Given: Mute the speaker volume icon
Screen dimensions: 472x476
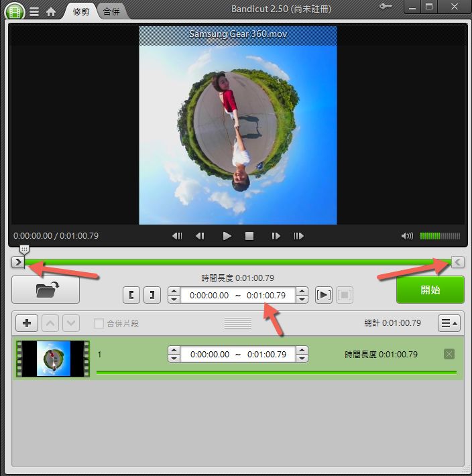Looking at the screenshot, I should point(407,236).
